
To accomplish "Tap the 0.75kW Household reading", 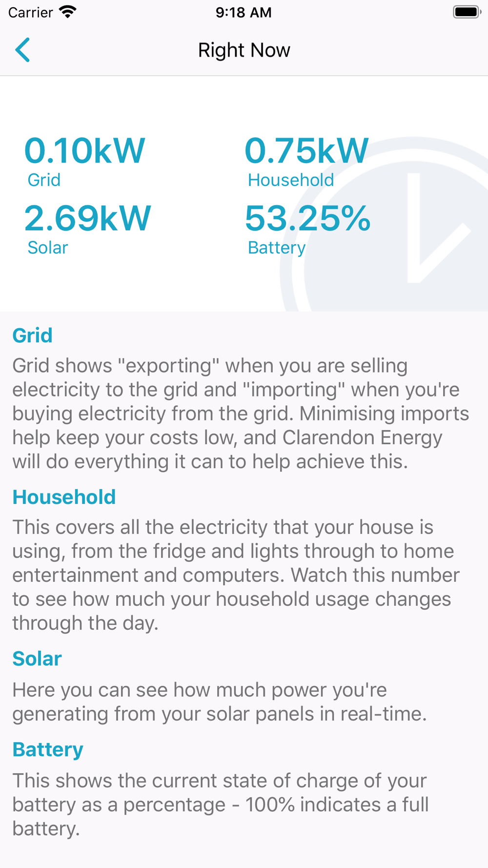I will pos(306,150).
